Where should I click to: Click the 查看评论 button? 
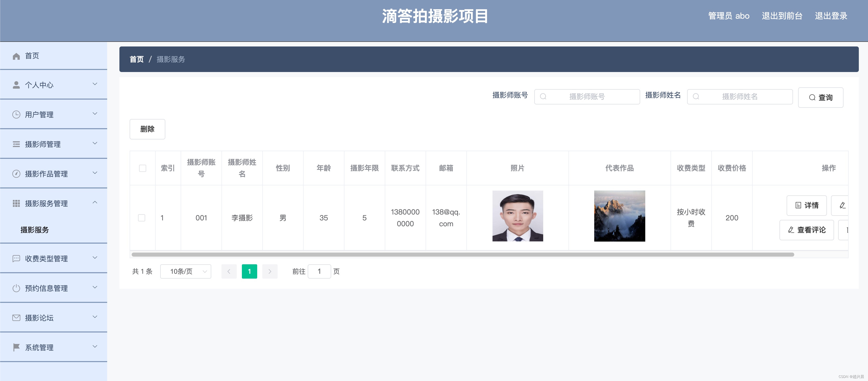(x=806, y=230)
